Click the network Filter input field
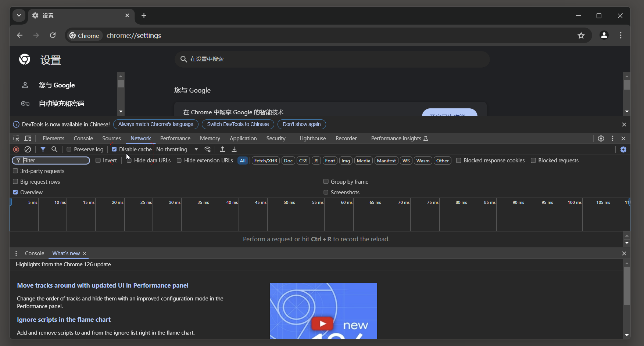Viewport: 644px width, 346px height. coord(51,161)
